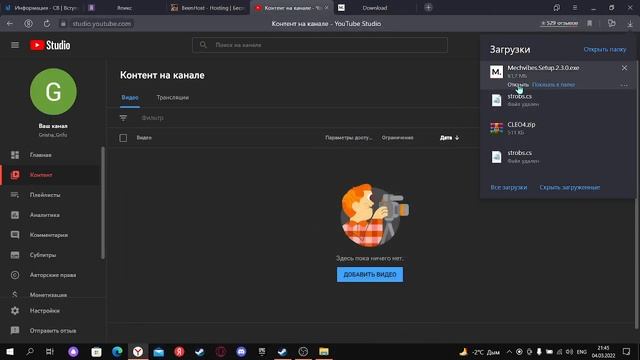The width and height of the screenshot is (640, 360).
Task: Click the CLEO4.zip archive icon
Action: [496, 128]
